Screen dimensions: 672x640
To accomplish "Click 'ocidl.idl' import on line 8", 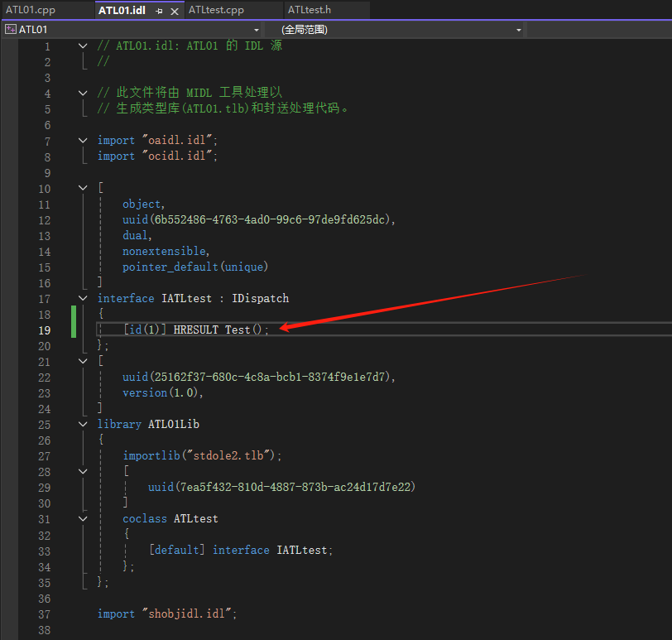I will [176, 156].
